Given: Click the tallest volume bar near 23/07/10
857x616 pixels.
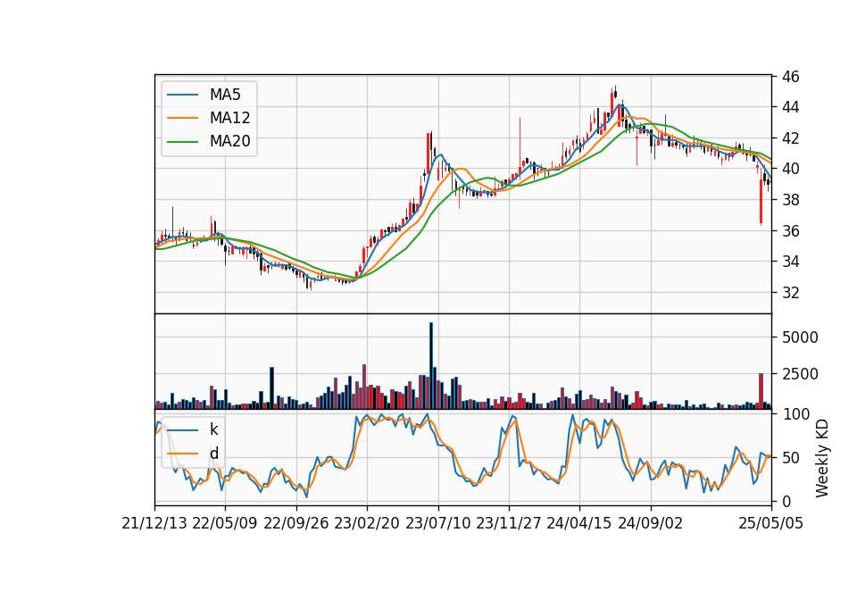Looking at the screenshot, I should (x=430, y=366).
